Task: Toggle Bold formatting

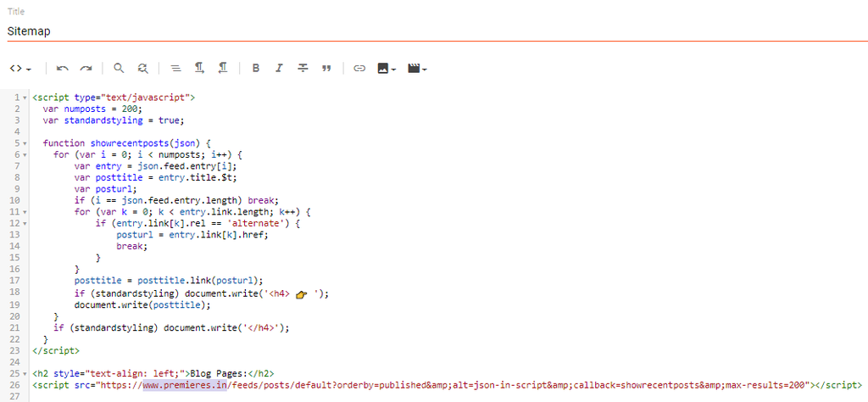Action: click(256, 69)
